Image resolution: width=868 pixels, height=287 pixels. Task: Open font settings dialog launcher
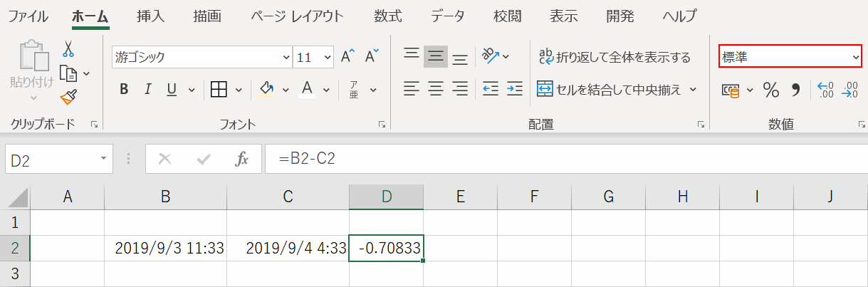(x=382, y=125)
